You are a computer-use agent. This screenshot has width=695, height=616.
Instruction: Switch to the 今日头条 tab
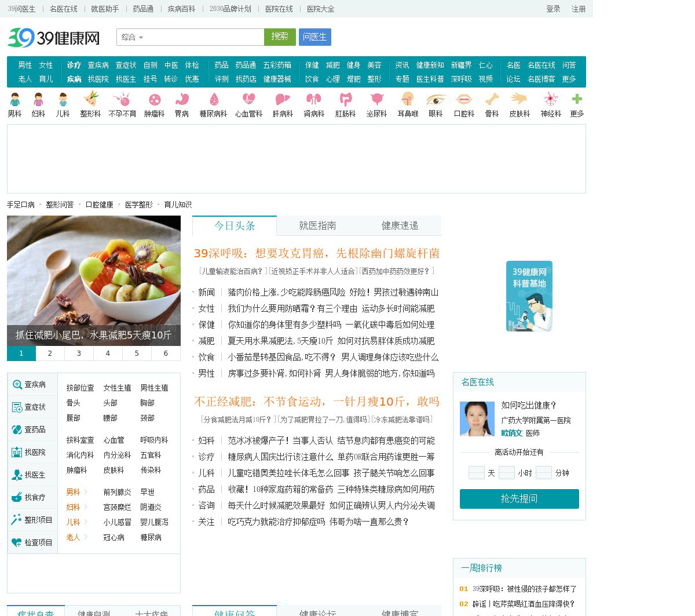(235, 226)
